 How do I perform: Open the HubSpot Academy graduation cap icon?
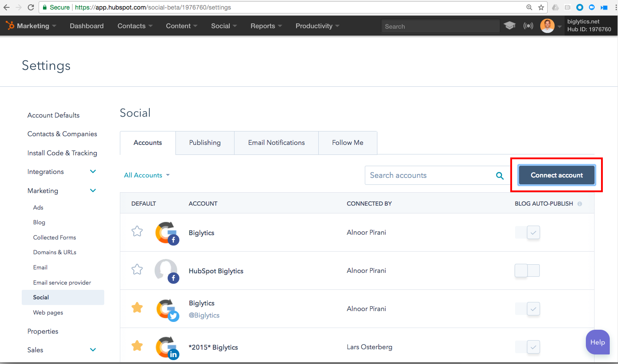tap(510, 26)
